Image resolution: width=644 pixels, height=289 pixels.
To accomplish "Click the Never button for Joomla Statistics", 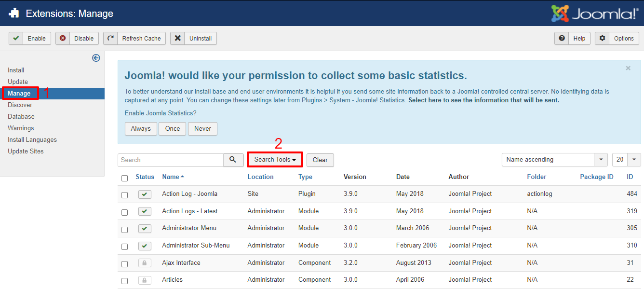I will tap(202, 129).
